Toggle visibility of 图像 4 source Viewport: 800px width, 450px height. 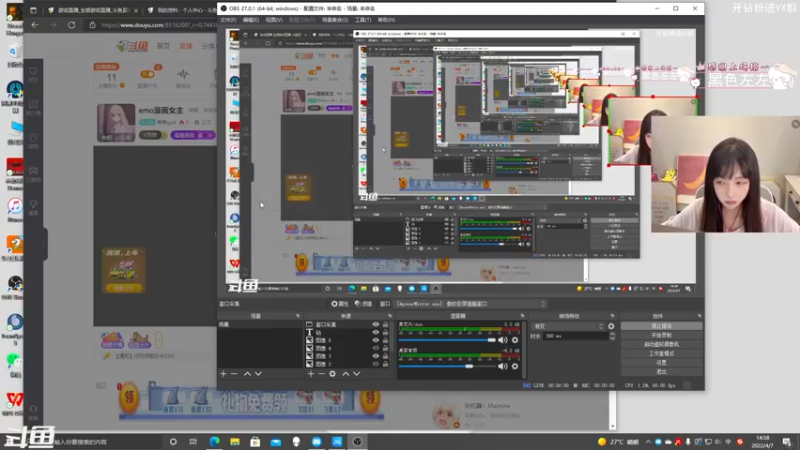[x=376, y=348]
